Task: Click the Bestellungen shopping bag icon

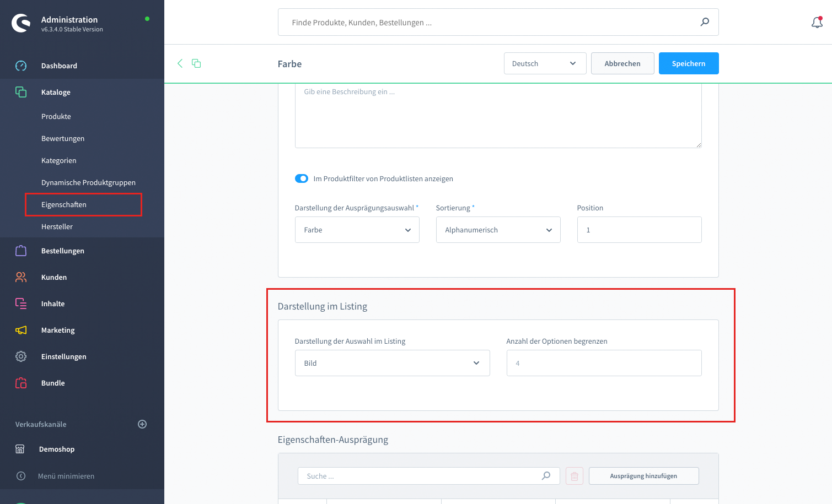Action: click(x=21, y=251)
